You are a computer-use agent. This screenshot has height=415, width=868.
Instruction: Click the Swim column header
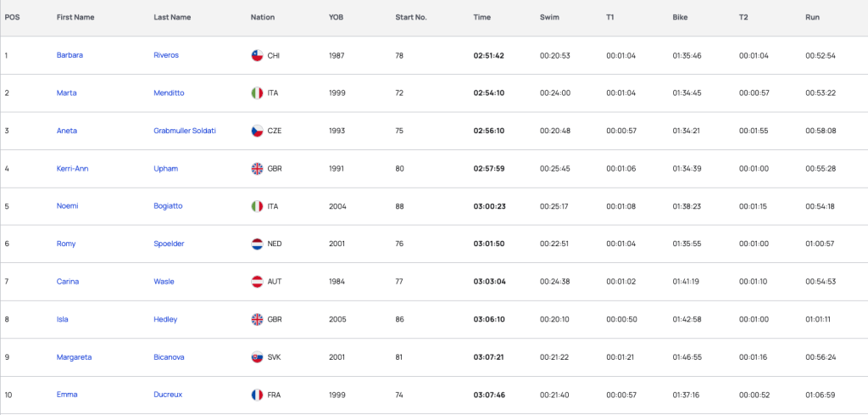click(549, 17)
